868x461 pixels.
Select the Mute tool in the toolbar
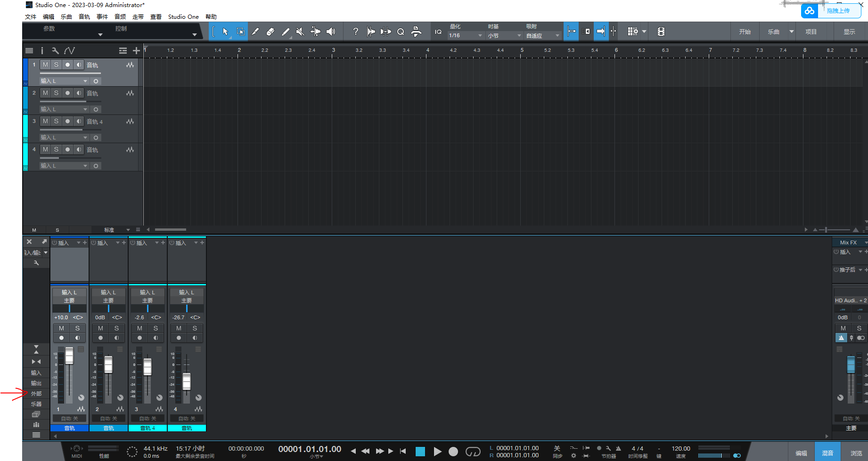[x=300, y=32]
